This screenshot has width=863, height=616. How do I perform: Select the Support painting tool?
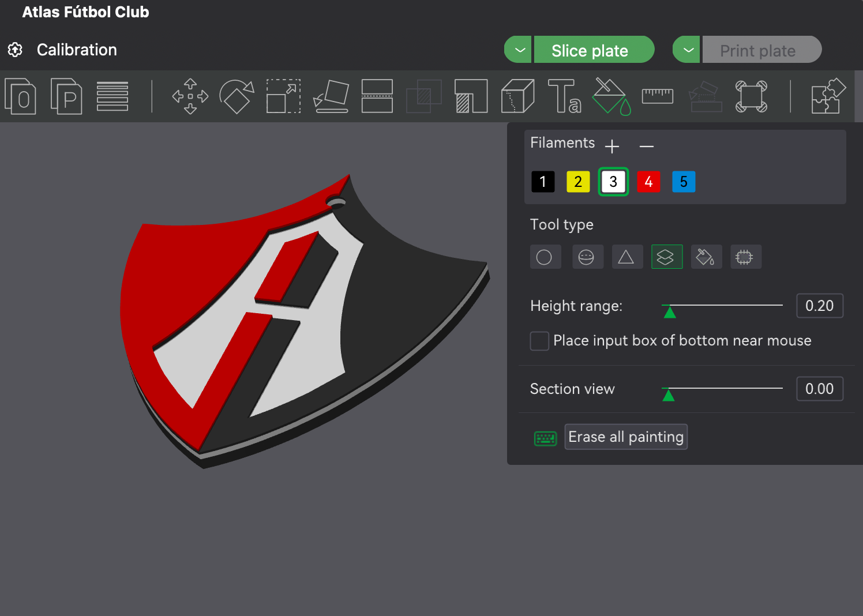(471, 96)
